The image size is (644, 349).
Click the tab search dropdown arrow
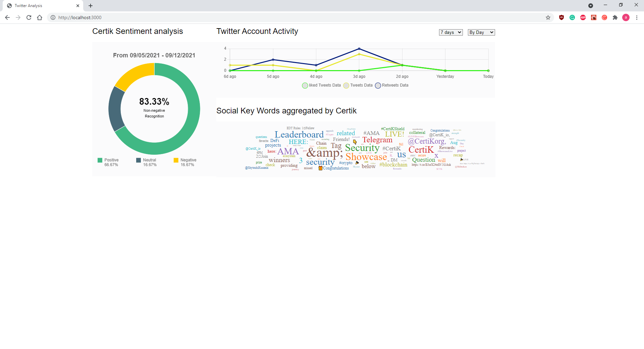(591, 6)
